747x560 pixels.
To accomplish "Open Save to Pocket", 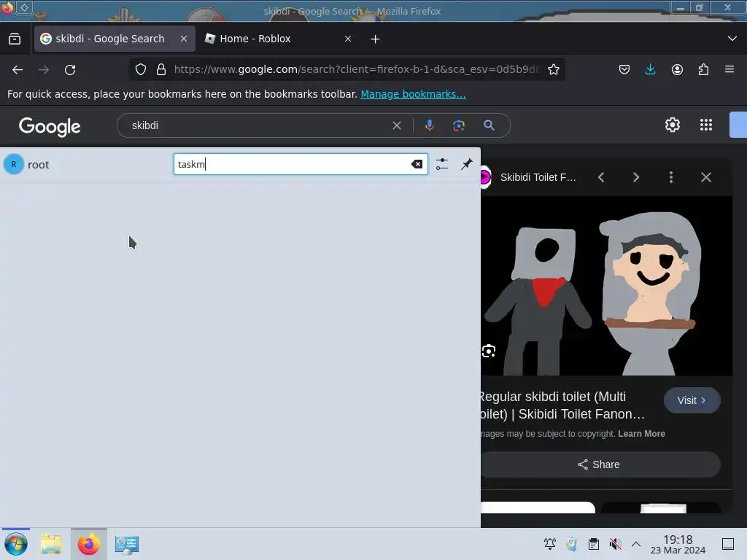I will pos(624,69).
